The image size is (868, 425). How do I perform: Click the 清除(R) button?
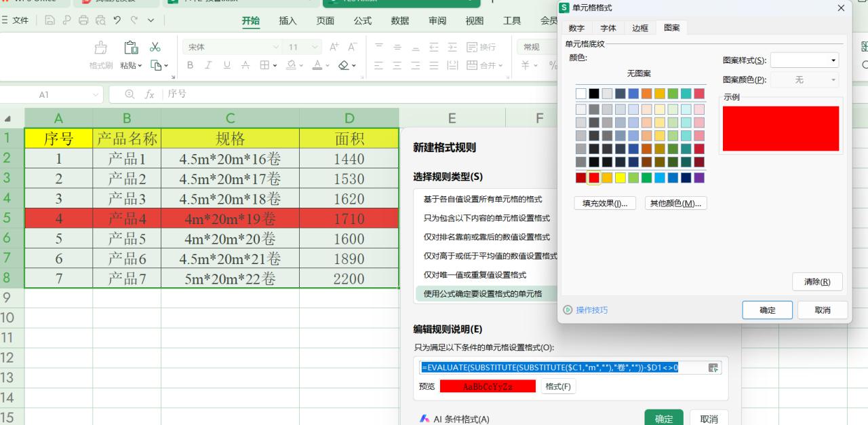(817, 282)
